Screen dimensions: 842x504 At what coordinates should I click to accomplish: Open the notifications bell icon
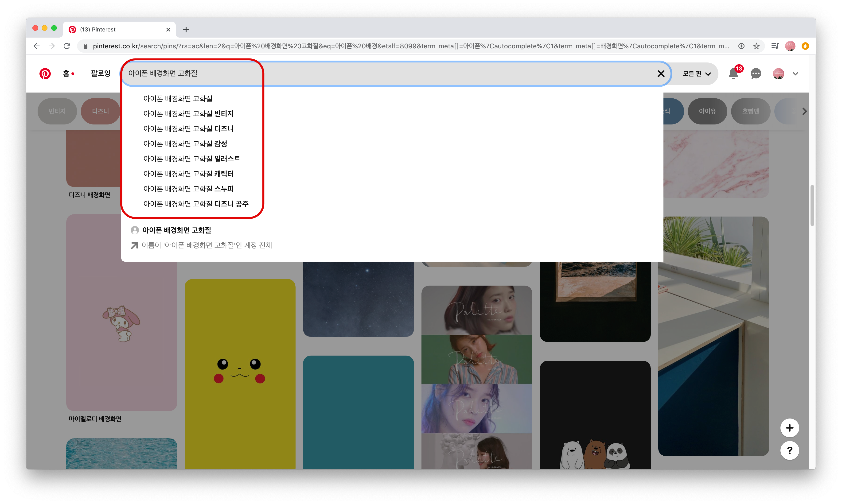tap(733, 74)
